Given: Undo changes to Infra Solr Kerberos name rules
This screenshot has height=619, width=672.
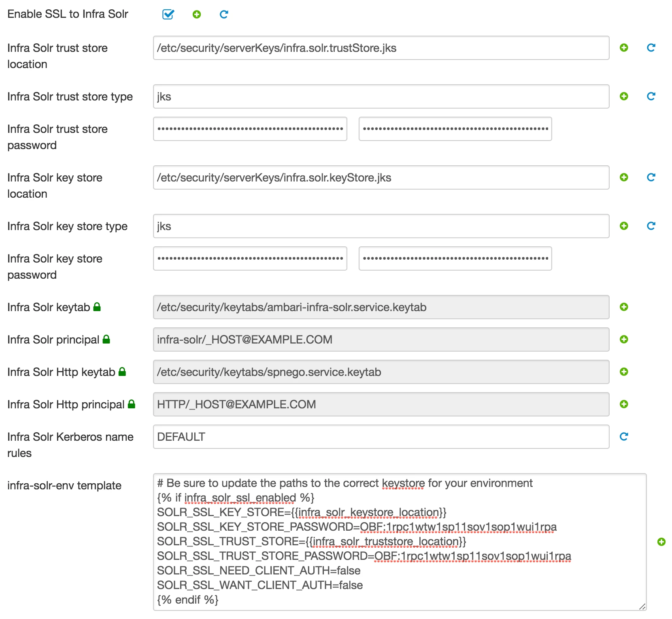Looking at the screenshot, I should coord(624,437).
